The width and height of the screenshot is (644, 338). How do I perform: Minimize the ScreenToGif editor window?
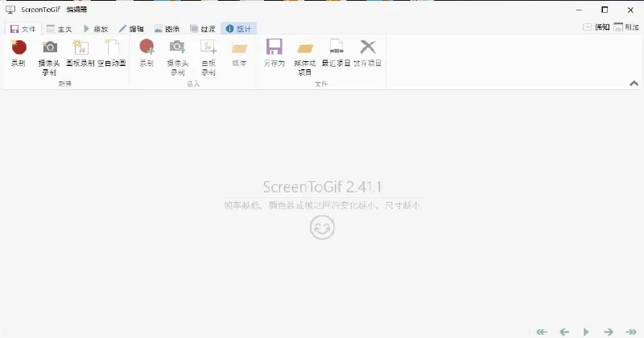(x=579, y=10)
